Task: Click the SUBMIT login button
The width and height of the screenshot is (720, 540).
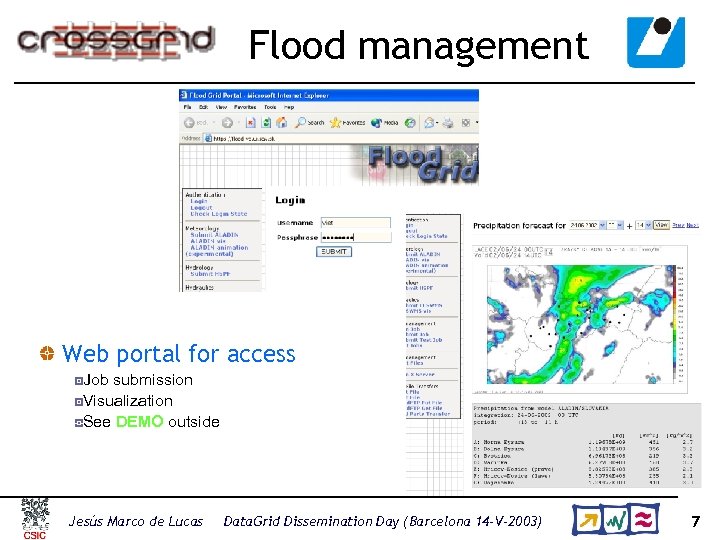Action: [x=334, y=252]
